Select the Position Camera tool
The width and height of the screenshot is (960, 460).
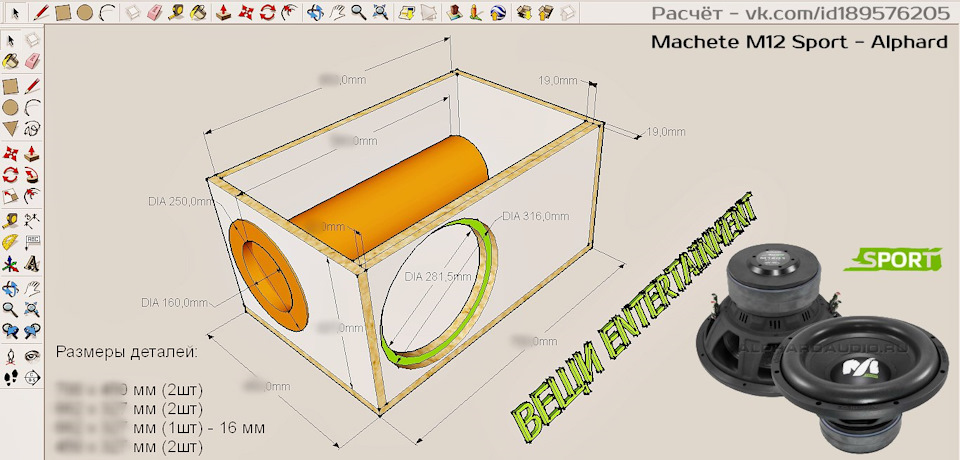coord(10,355)
